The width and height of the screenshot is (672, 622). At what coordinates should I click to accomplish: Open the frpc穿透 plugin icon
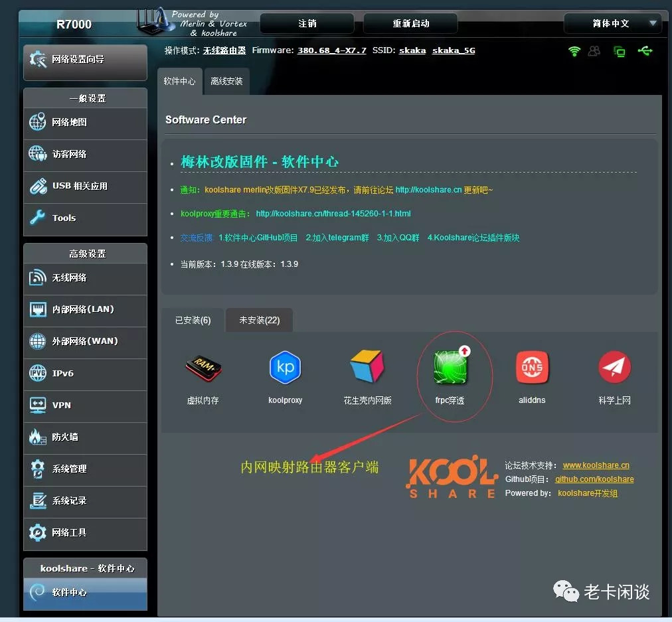coord(450,366)
